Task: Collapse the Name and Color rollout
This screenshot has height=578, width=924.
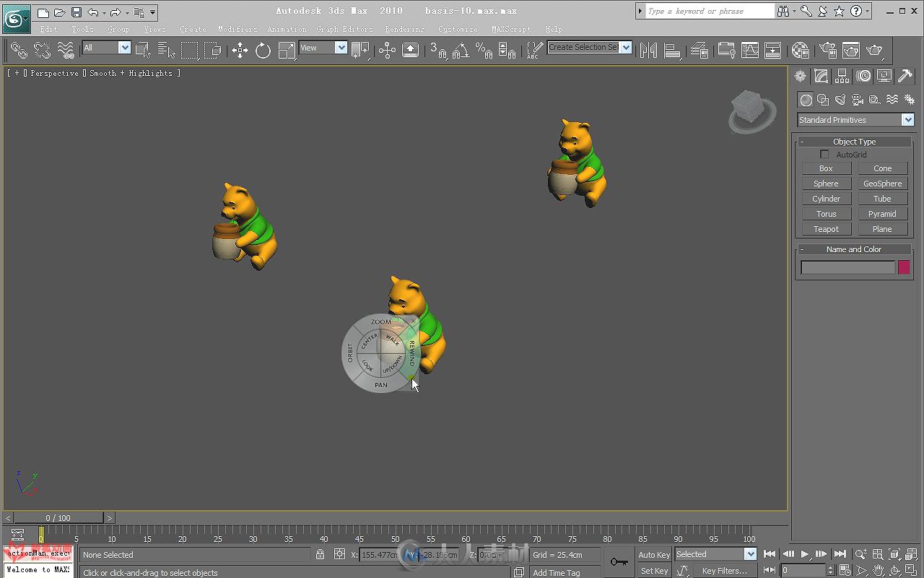Action: pos(854,249)
